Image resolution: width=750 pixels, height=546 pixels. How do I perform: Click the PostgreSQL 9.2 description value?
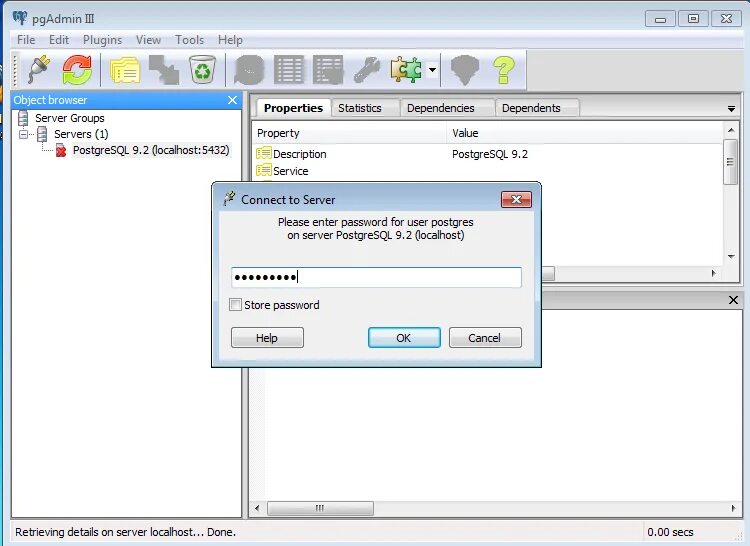490,154
